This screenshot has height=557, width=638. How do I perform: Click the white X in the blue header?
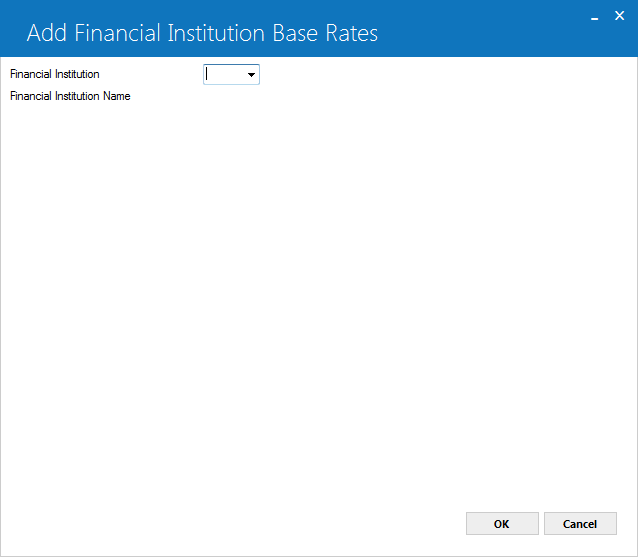619,16
